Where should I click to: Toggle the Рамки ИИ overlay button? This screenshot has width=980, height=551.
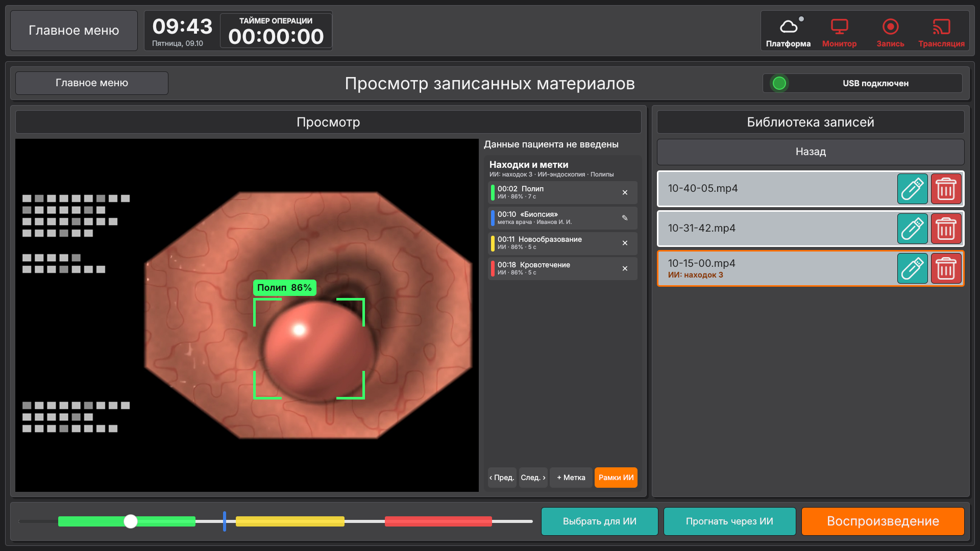(616, 478)
